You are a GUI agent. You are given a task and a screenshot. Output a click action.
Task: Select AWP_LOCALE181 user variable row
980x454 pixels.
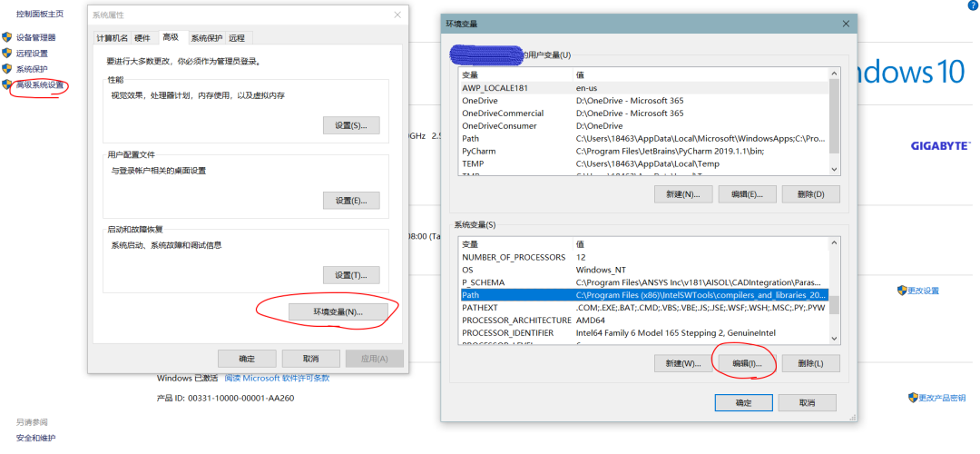pos(643,87)
